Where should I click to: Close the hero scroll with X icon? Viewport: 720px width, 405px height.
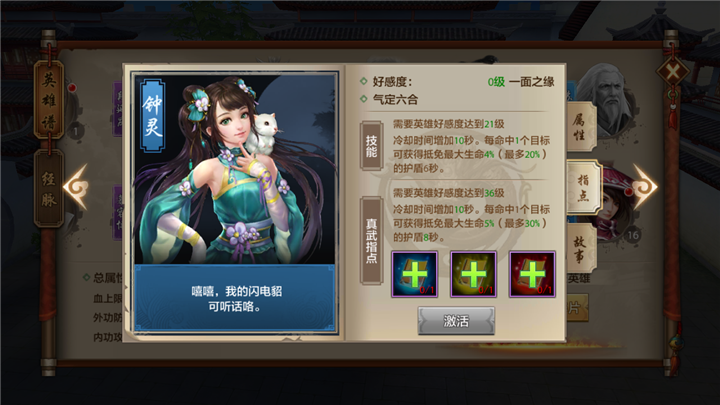tap(672, 72)
